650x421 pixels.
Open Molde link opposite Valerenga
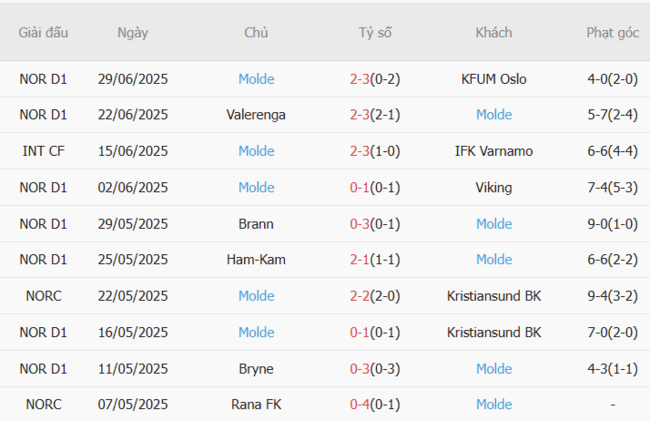click(x=494, y=115)
